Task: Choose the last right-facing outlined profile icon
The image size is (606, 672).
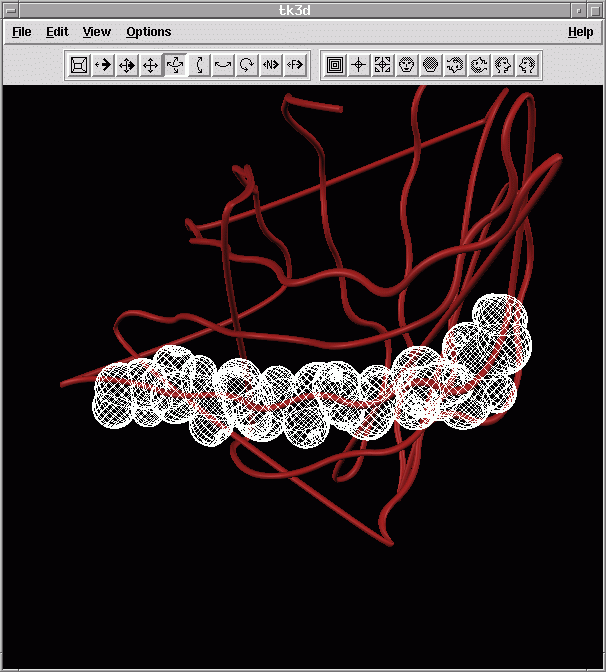Action: [x=527, y=65]
